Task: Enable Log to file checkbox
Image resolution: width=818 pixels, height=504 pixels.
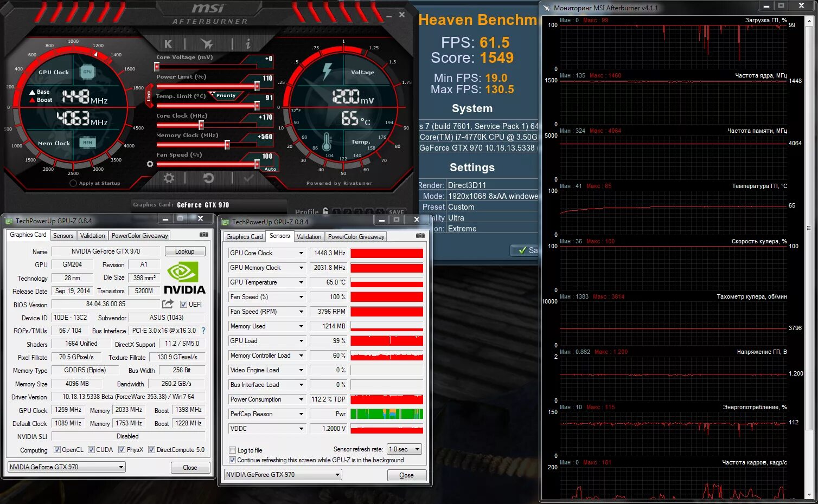Action: point(232,450)
